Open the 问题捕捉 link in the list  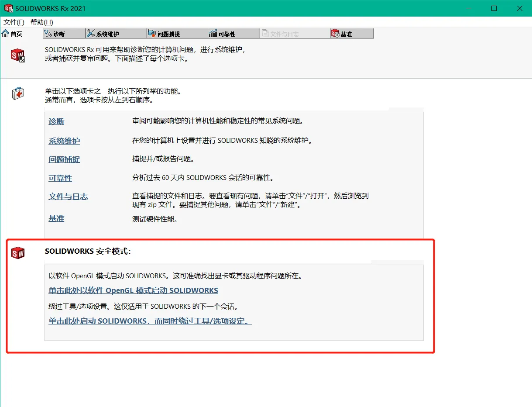(64, 159)
